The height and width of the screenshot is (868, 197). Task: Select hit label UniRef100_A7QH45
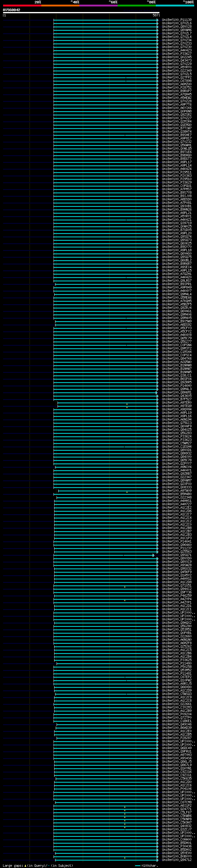(x=176, y=94)
